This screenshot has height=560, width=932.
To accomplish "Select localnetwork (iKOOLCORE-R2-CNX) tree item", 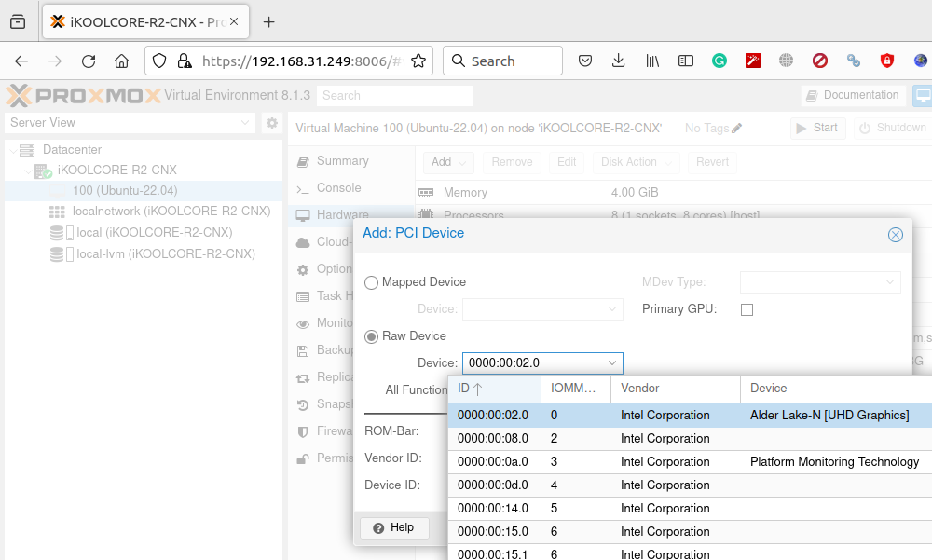I will (171, 212).
